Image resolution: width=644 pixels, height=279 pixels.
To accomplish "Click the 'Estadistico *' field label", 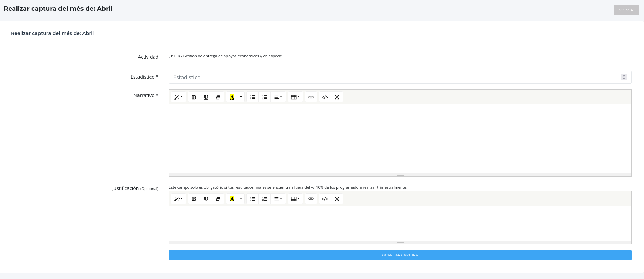I will [x=144, y=77].
